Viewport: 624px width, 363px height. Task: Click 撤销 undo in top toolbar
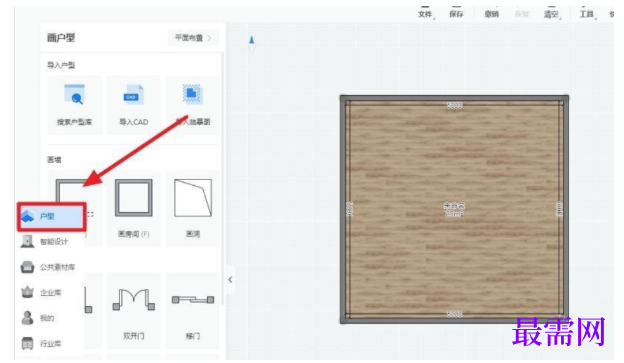(x=491, y=13)
